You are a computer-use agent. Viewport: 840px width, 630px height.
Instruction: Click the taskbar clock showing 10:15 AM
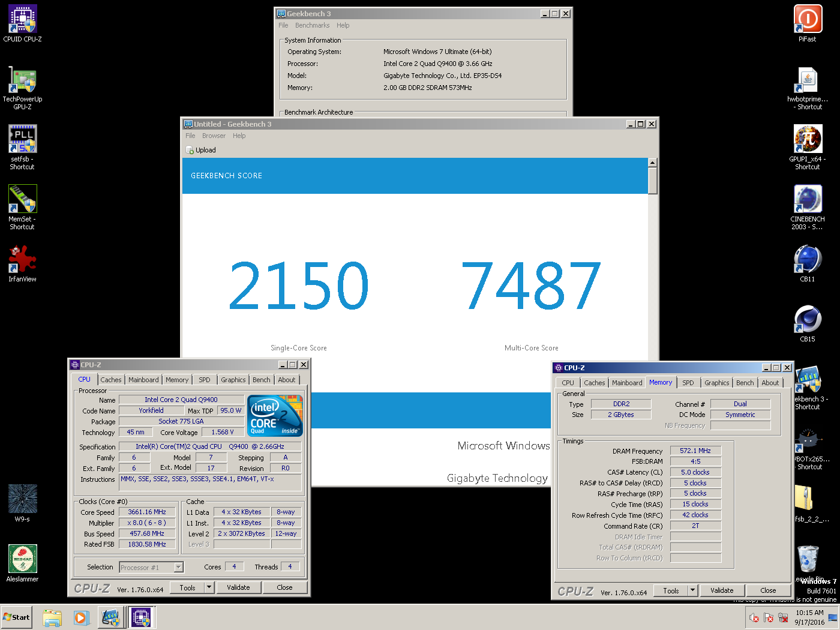pos(809,617)
